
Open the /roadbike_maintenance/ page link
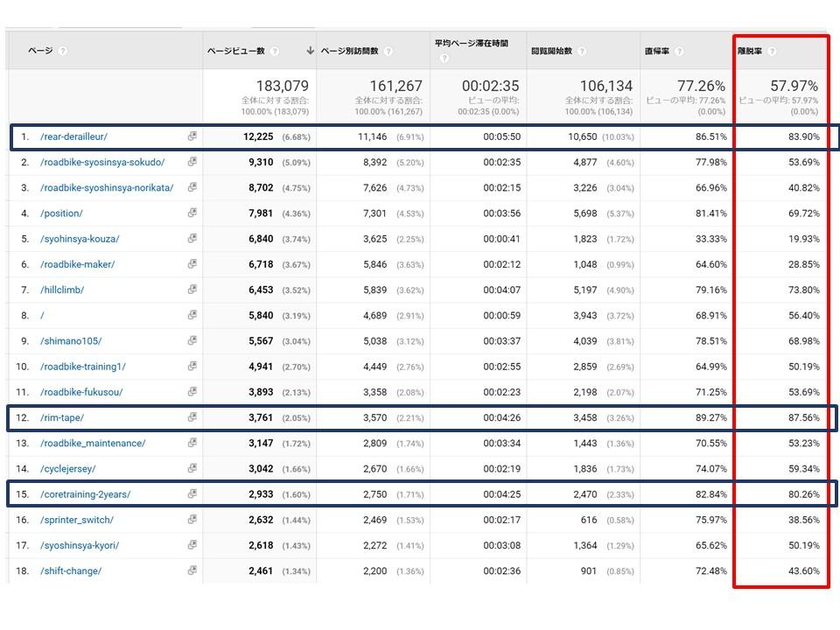[93, 443]
